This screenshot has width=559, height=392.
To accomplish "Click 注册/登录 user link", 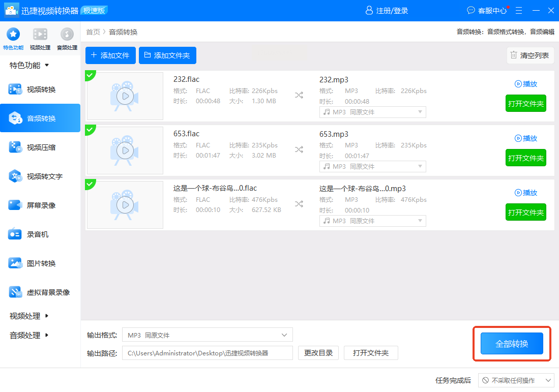I will [387, 10].
